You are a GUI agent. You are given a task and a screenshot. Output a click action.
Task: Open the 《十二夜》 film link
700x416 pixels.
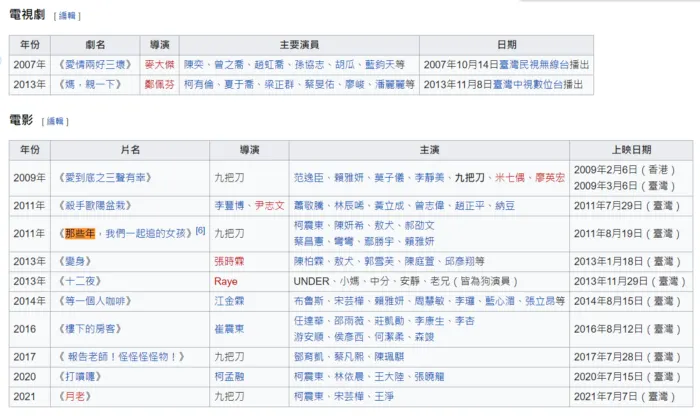click(x=80, y=281)
